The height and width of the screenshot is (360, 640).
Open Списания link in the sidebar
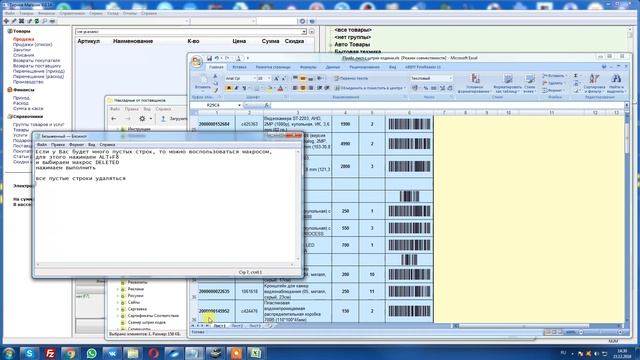(x=23, y=55)
